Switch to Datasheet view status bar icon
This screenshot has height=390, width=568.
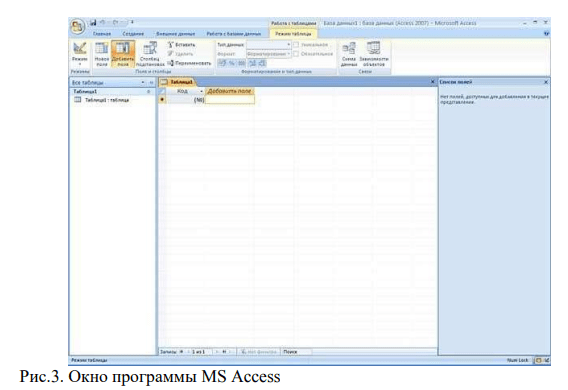tap(539, 360)
